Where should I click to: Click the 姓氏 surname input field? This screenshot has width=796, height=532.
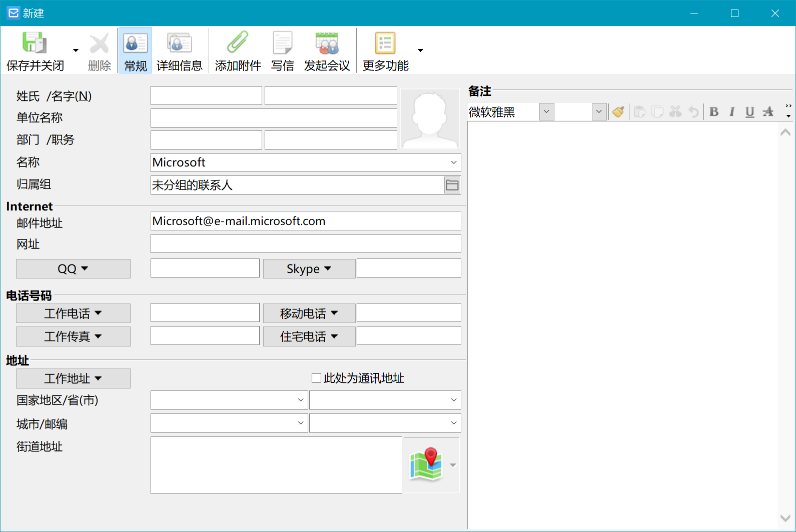pyautogui.click(x=206, y=95)
